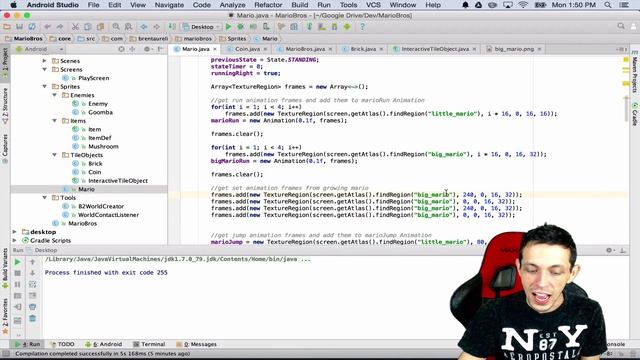Click the Cut scissors icon
The width and height of the screenshot is (640, 360).
[75, 27]
